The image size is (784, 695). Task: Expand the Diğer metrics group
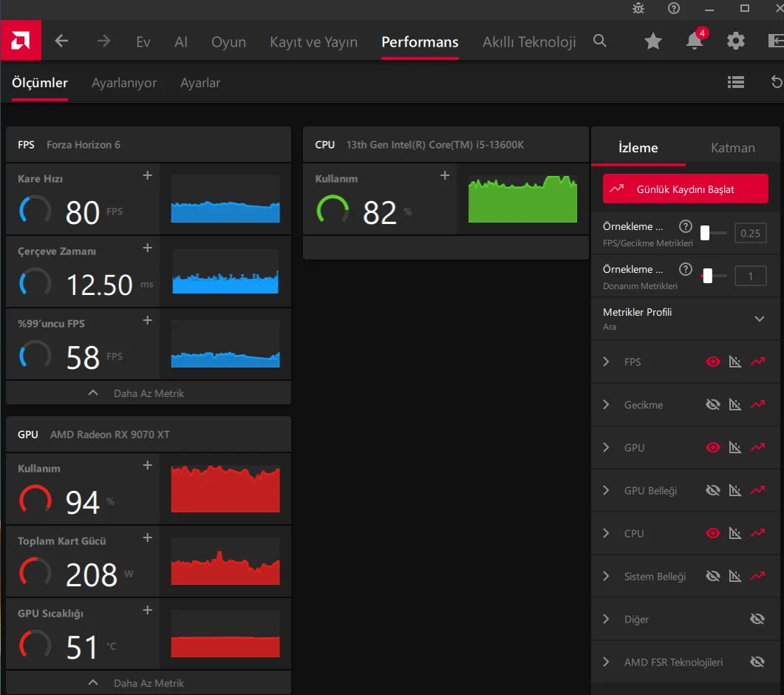[606, 619]
